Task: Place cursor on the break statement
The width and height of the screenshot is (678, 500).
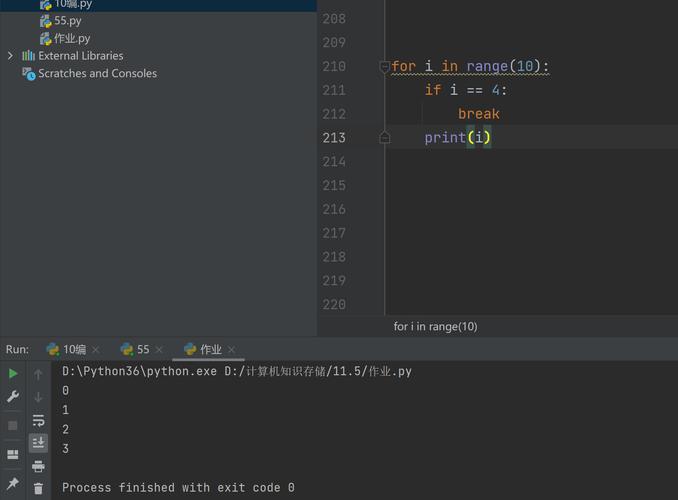Action: tap(479, 114)
